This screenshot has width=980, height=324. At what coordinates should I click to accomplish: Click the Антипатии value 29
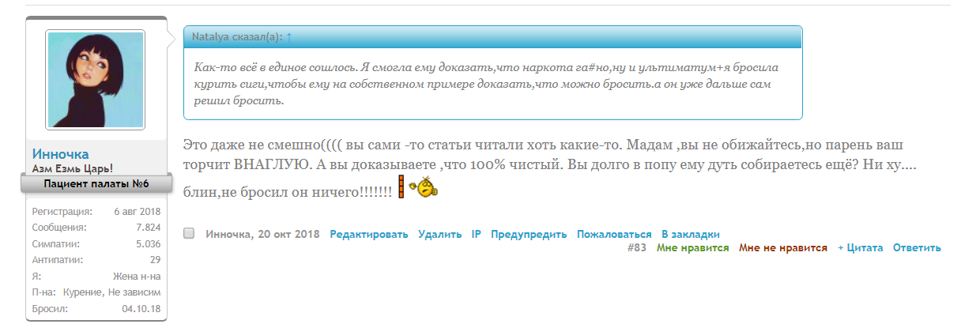156,259
